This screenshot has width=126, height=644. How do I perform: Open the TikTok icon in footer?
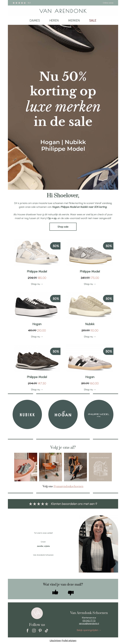point(46,630)
